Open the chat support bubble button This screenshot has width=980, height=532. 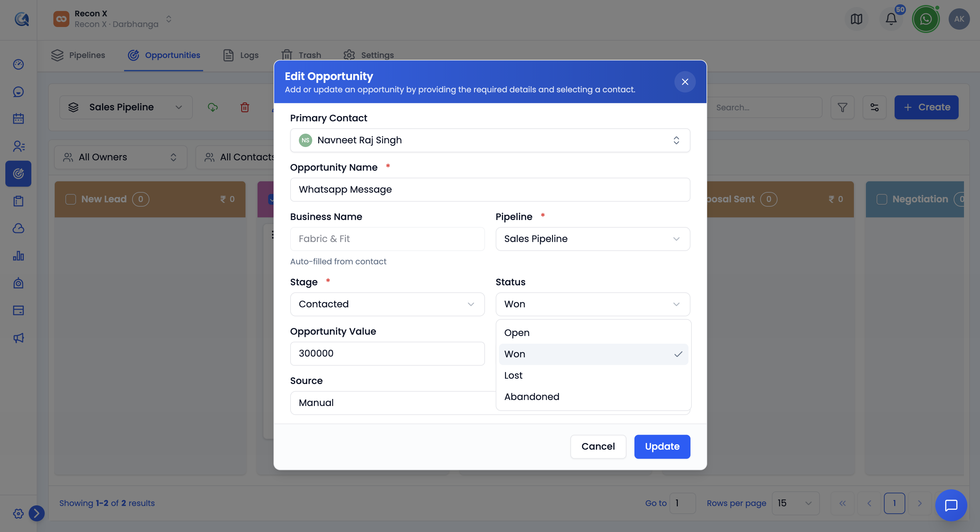951,505
